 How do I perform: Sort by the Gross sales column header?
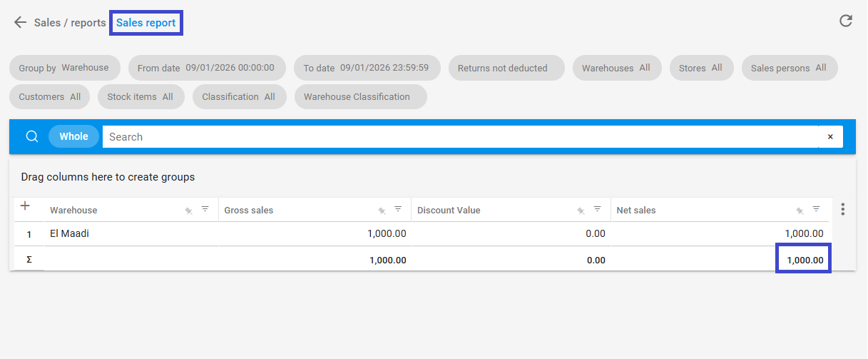[249, 210]
